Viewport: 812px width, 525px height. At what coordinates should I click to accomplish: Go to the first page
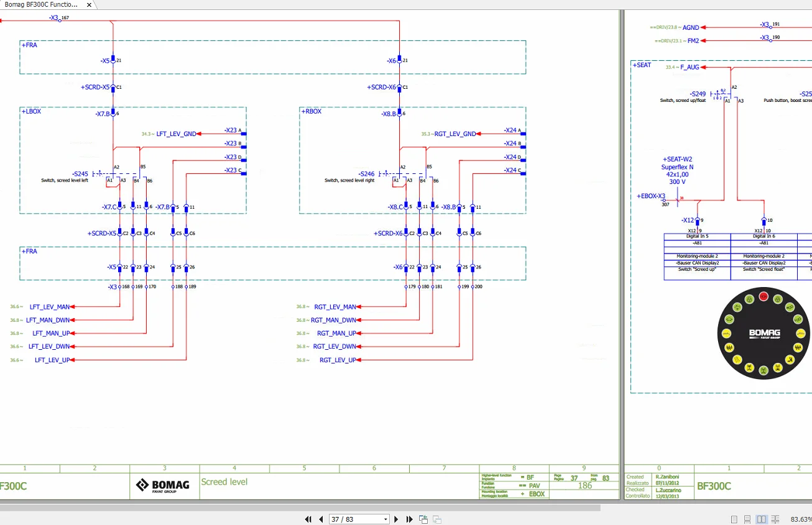(x=308, y=519)
